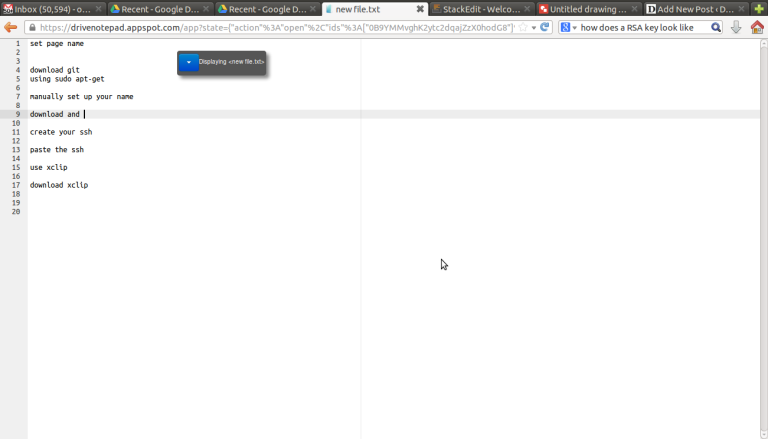
Task: Open a new tab with the plus icon
Action: [759, 9]
